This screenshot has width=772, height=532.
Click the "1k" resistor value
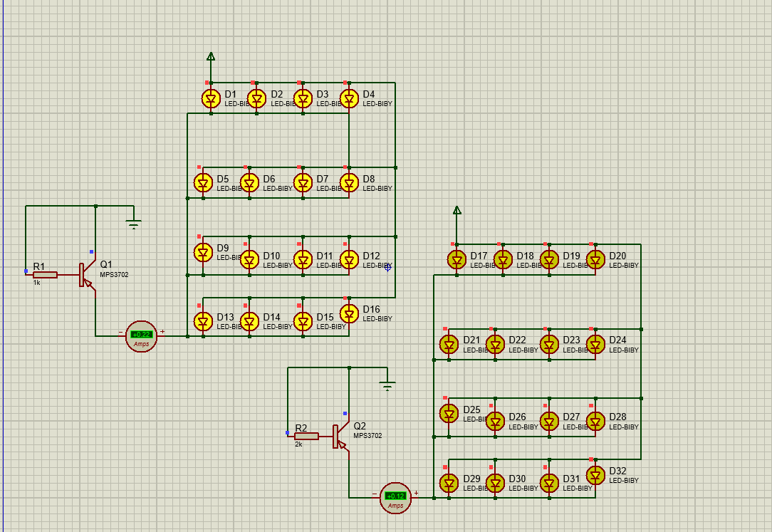point(37,283)
